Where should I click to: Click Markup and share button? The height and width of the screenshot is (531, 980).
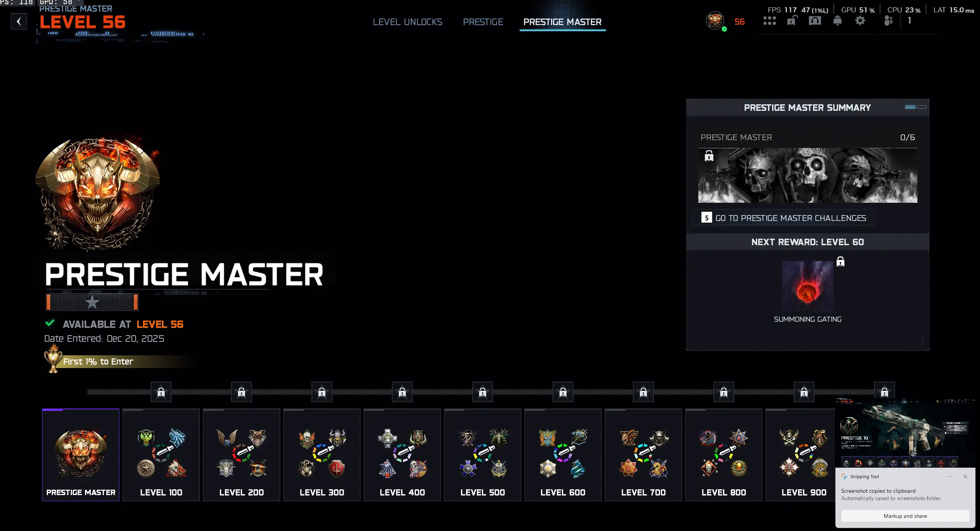point(905,516)
